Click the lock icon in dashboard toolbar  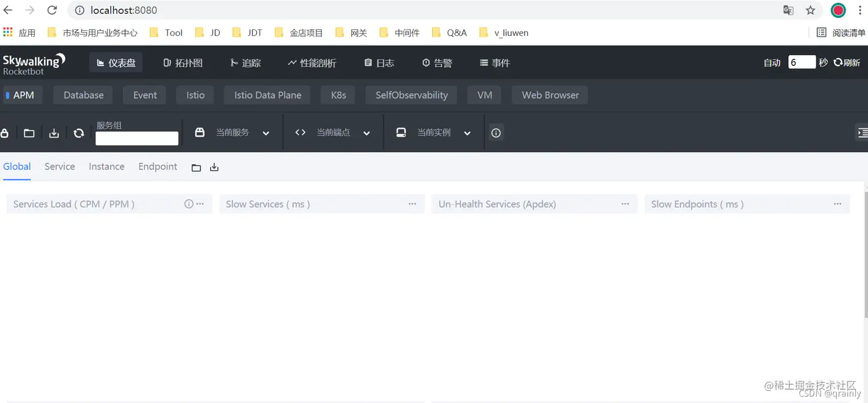pos(5,133)
